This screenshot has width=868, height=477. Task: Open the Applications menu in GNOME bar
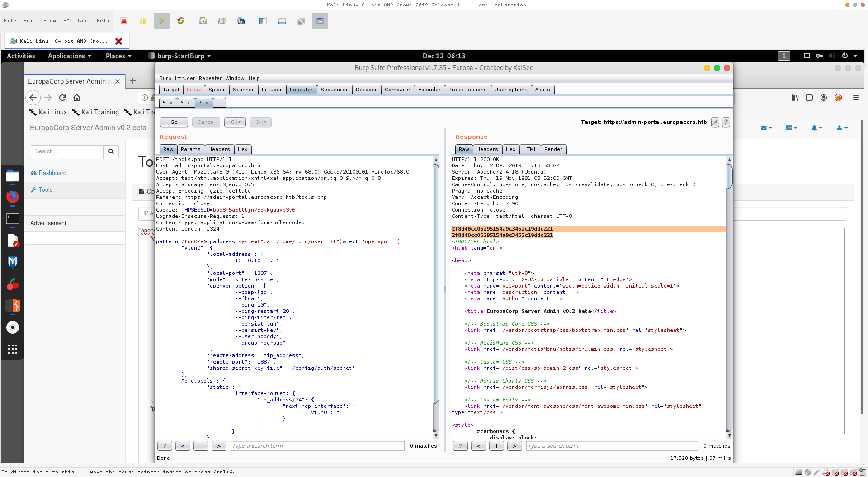click(70, 56)
